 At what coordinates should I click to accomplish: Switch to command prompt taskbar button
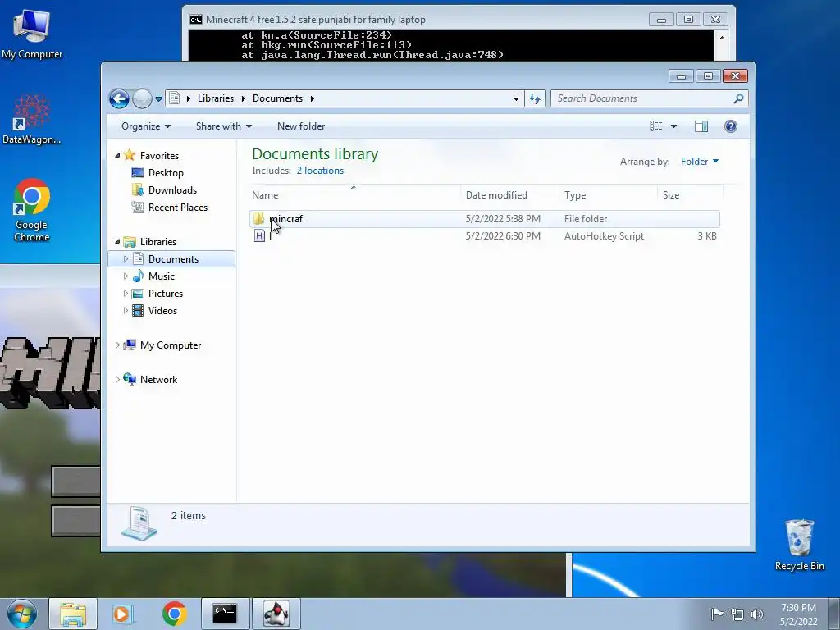225,614
